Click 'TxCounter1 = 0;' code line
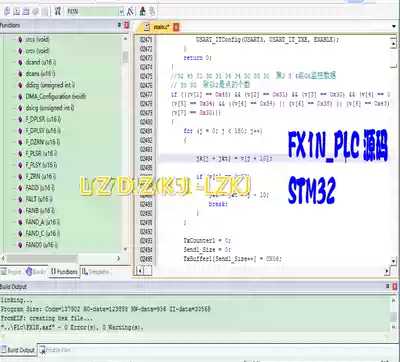 (207, 240)
